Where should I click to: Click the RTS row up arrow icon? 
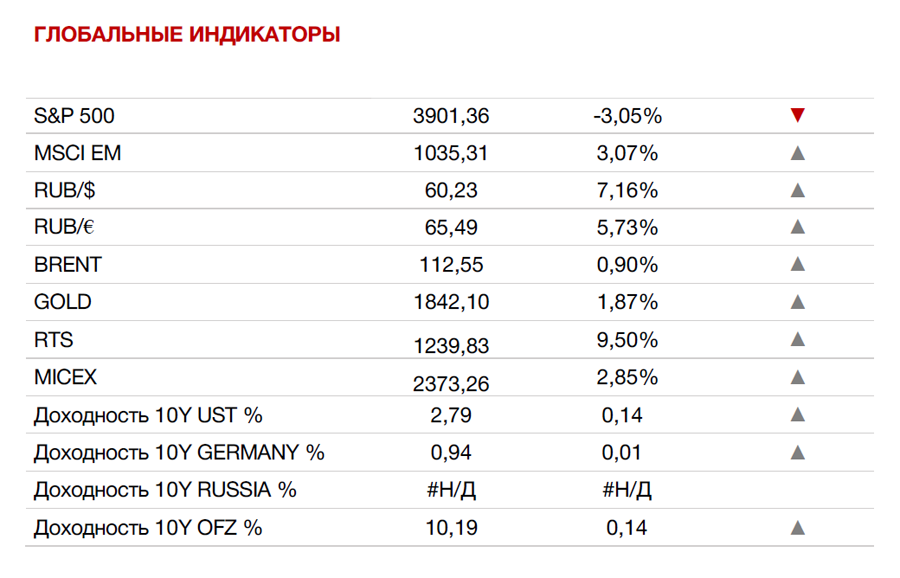coord(797,339)
